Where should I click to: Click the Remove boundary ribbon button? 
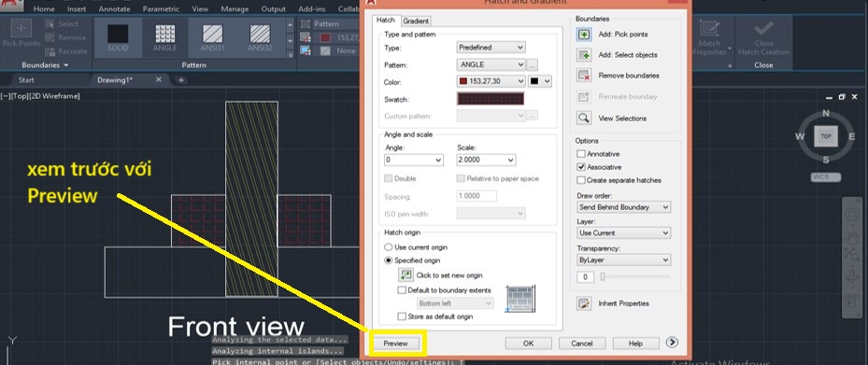66,37
